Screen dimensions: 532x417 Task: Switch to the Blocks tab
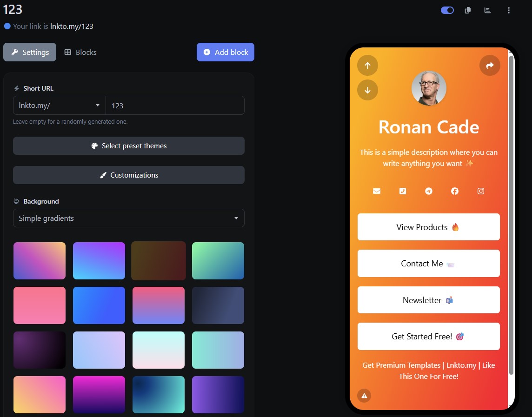pos(80,52)
